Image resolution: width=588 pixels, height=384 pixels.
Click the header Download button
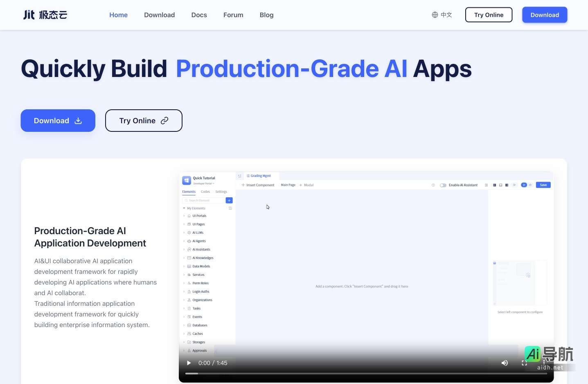[544, 15]
